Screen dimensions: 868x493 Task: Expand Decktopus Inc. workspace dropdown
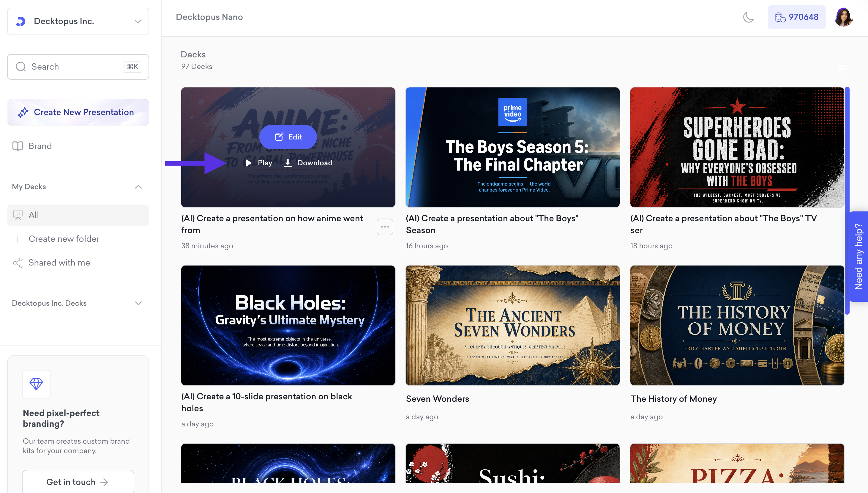pyautogui.click(x=137, y=21)
